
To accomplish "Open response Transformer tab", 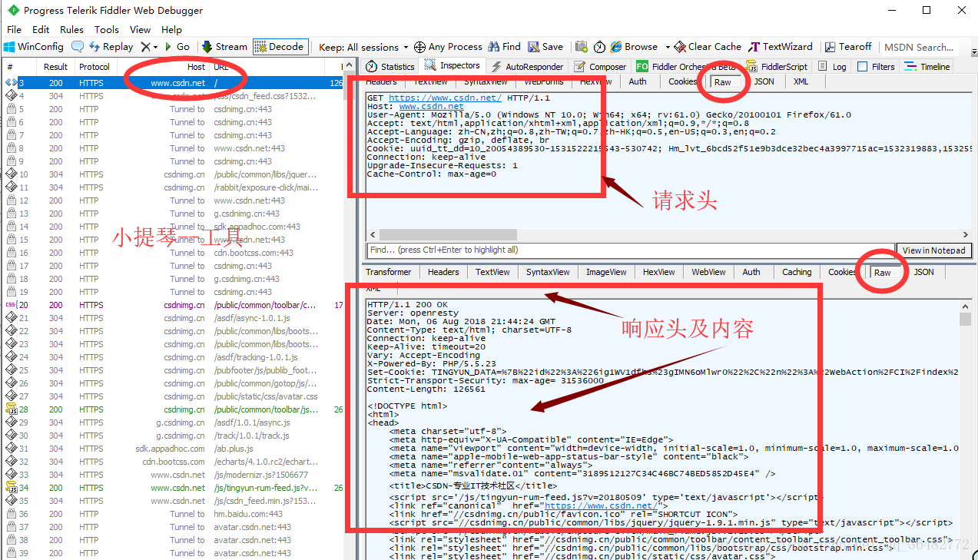I will 388,272.
